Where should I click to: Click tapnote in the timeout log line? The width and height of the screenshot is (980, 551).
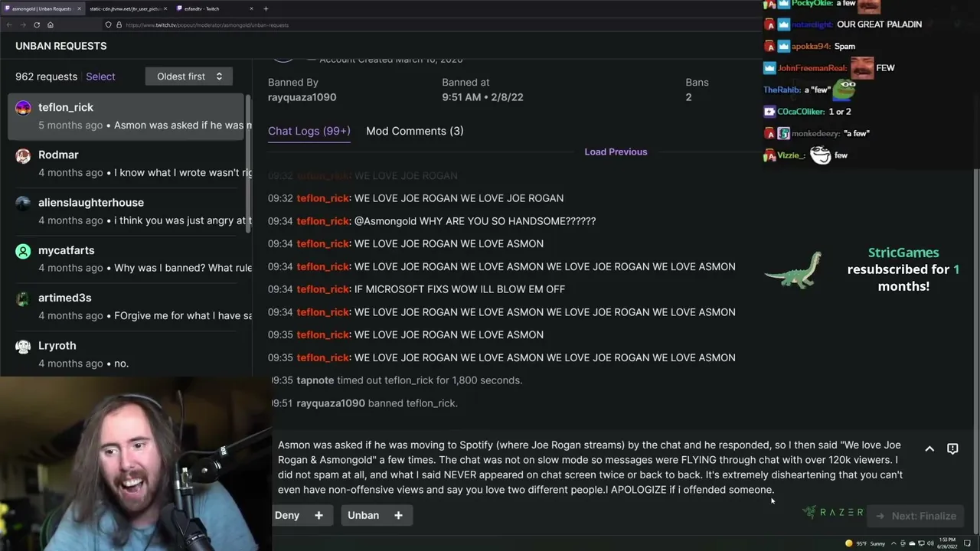[x=315, y=380]
